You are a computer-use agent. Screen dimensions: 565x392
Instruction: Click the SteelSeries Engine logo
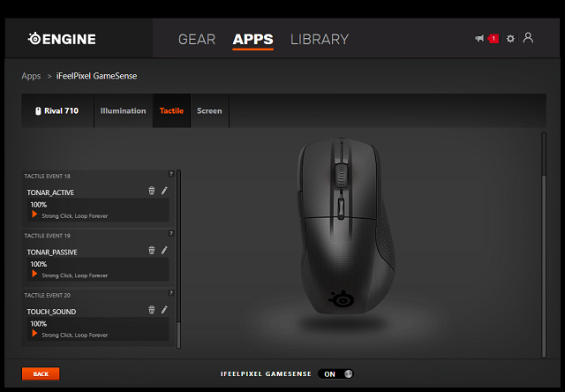pyautogui.click(x=62, y=39)
